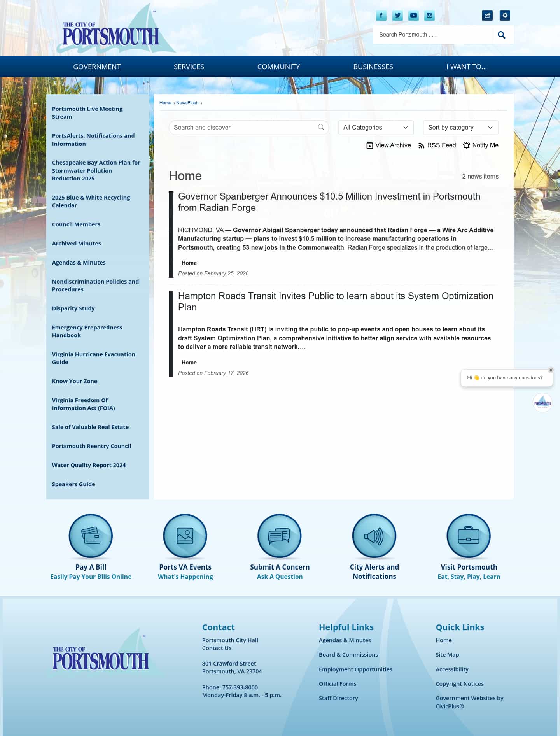The image size is (560, 736).
Task: Open the Know Your Zone link
Action: point(75,381)
